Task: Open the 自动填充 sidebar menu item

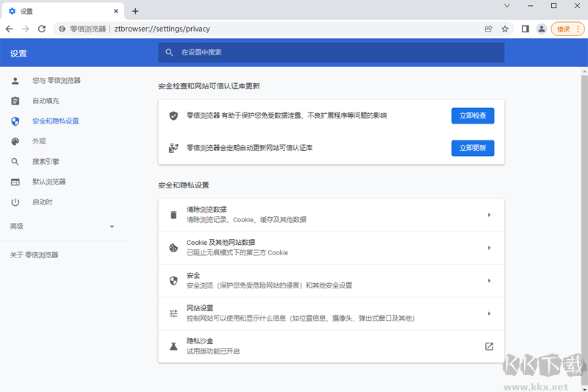Action: [x=46, y=101]
